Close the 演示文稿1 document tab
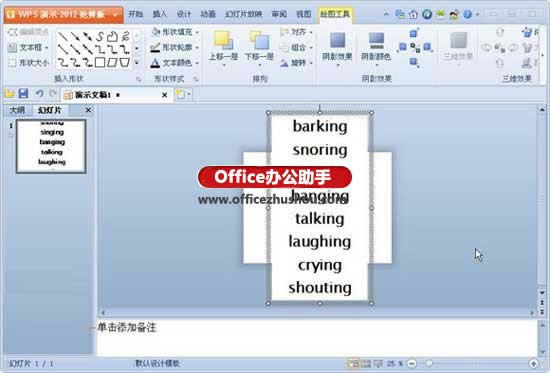Screen dimensions: 550x373 [x=164, y=95]
